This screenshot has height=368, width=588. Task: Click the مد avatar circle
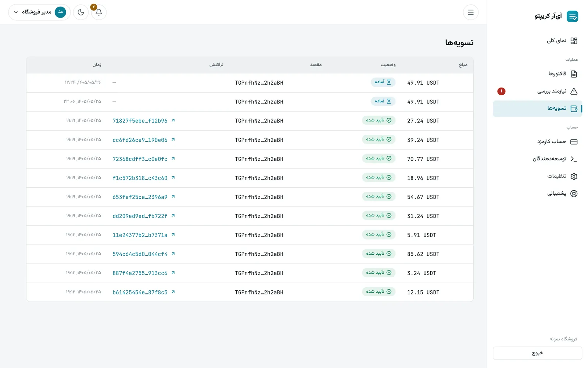[x=61, y=12]
